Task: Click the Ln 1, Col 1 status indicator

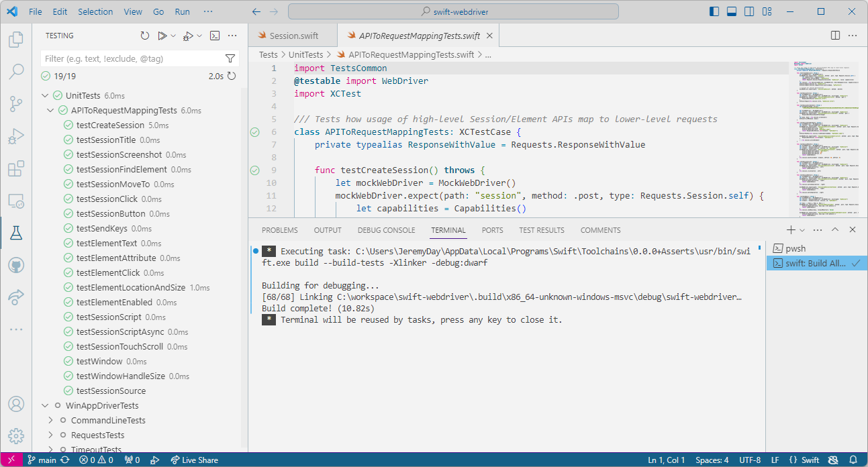Action: (x=666, y=460)
